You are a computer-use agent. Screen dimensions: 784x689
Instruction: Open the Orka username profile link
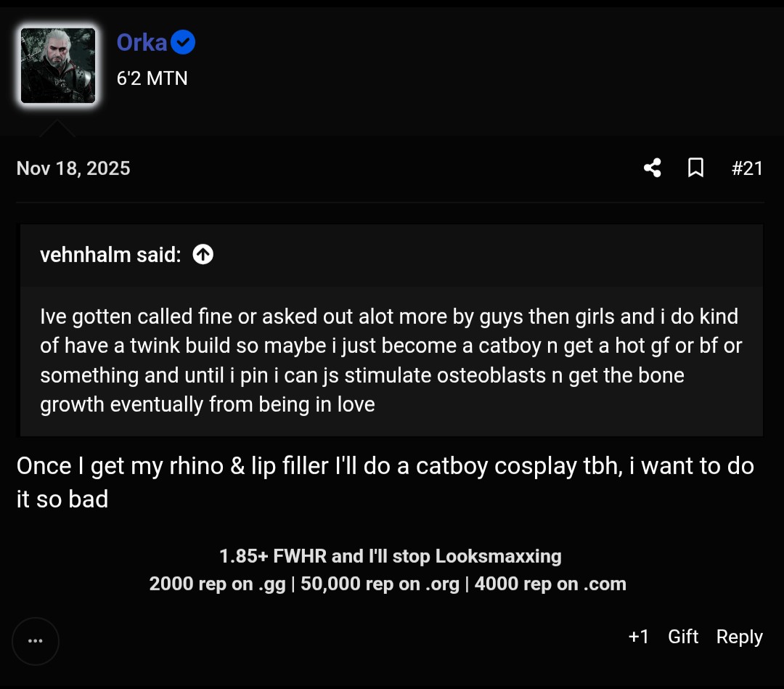click(x=142, y=43)
